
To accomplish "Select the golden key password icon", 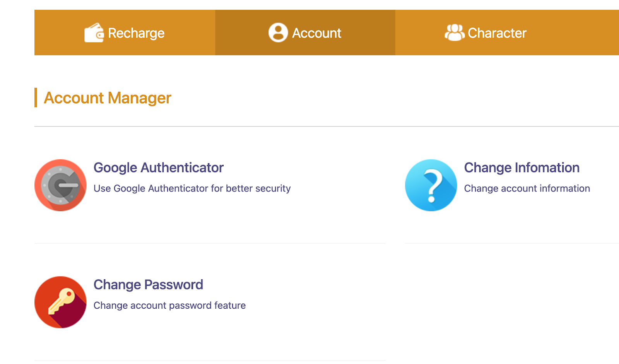I will point(60,302).
